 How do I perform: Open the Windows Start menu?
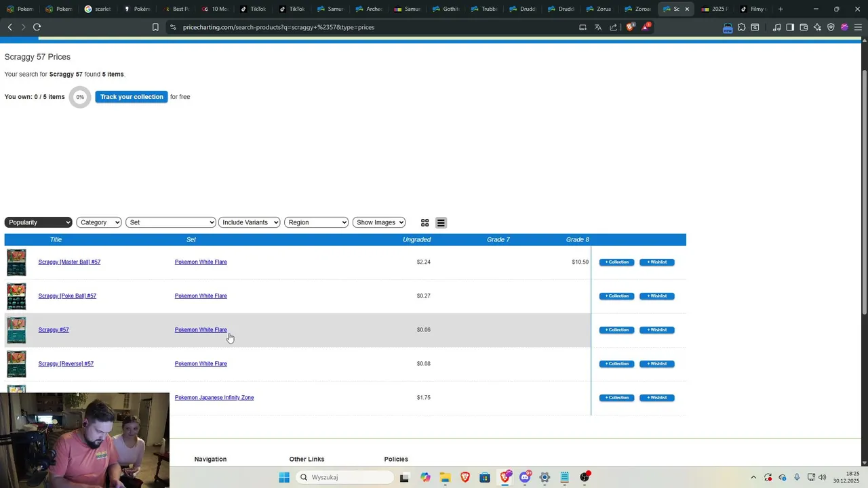(284, 477)
